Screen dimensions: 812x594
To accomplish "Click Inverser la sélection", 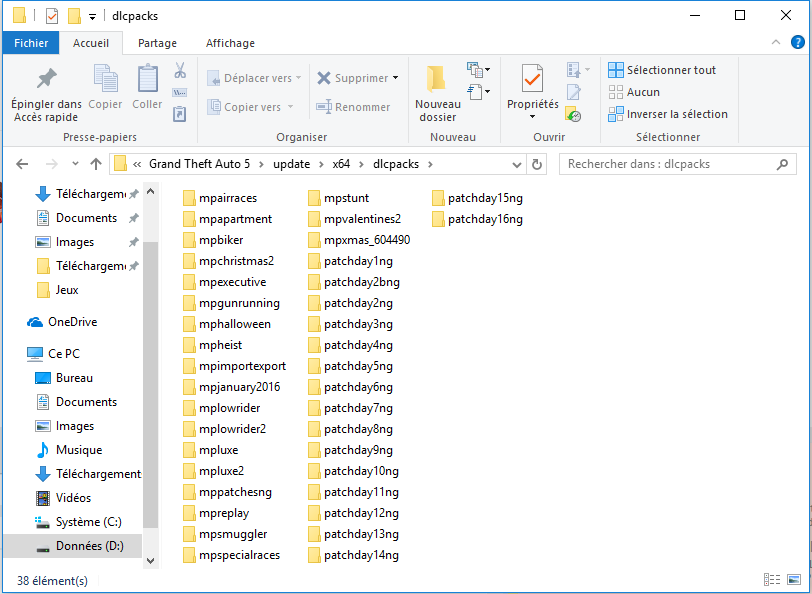I will click(x=668, y=114).
